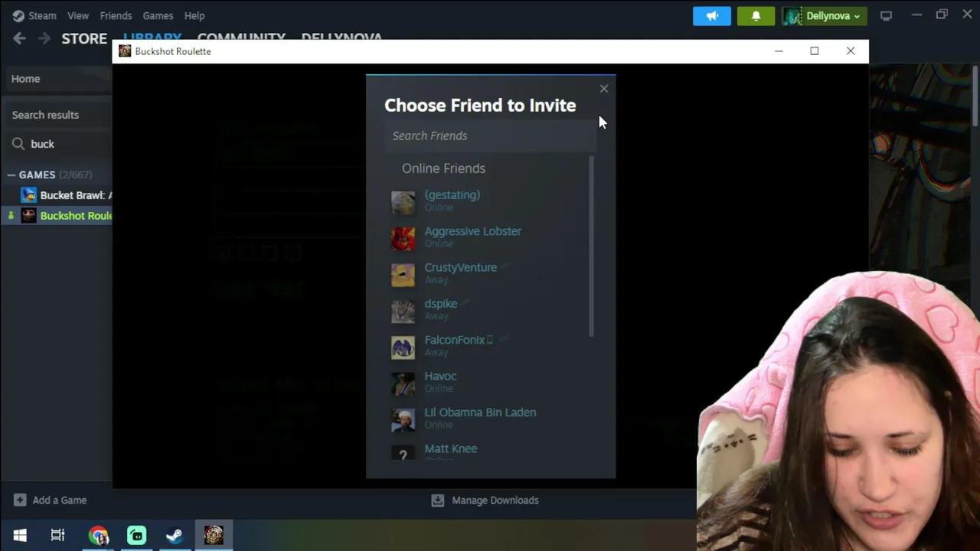Screen dimensions: 980x551
Task: Open the Help menu
Action: click(194, 15)
